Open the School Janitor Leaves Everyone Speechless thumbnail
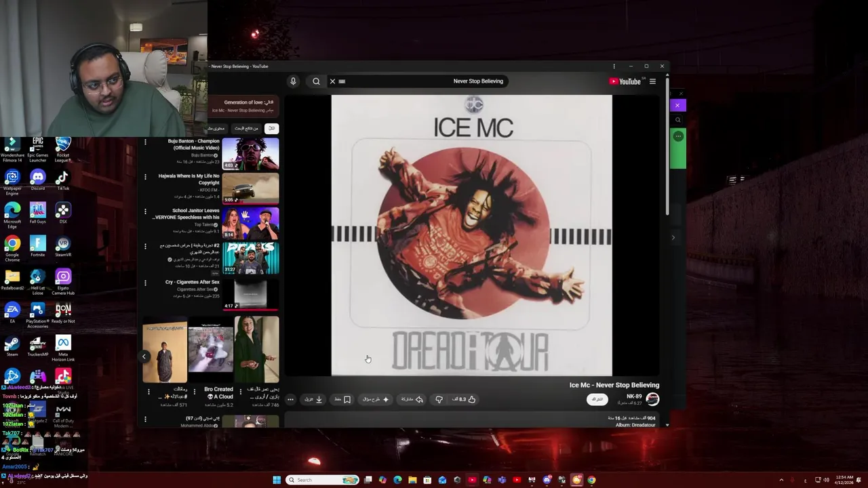The height and width of the screenshot is (488, 868). click(250, 223)
